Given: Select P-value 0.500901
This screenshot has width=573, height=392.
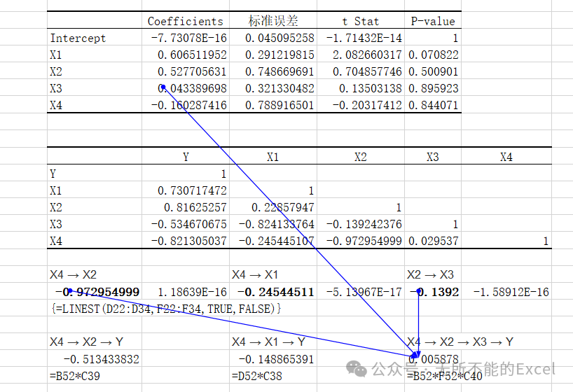Looking at the screenshot, I should [x=433, y=71].
